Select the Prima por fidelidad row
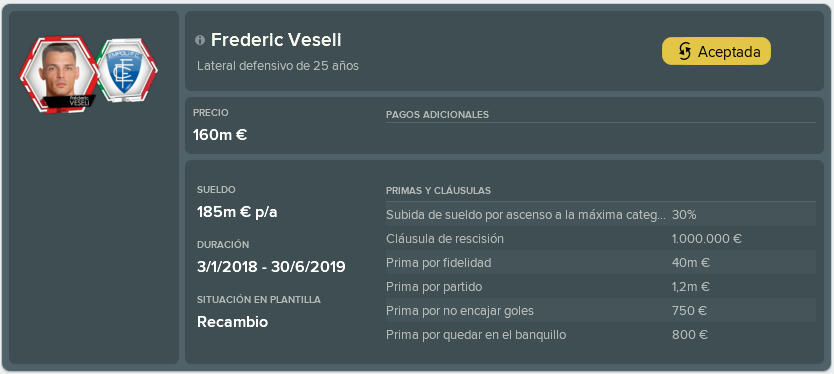The height and width of the screenshot is (374, 834). click(x=601, y=263)
